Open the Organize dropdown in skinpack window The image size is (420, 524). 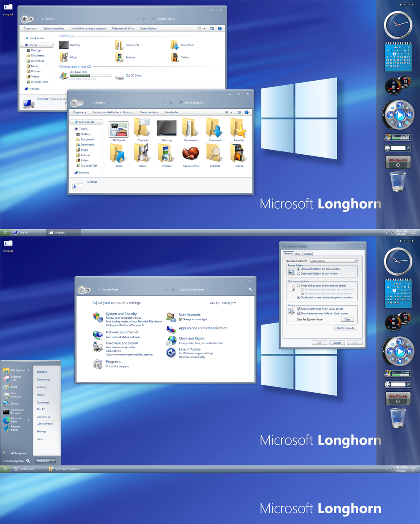click(80, 112)
